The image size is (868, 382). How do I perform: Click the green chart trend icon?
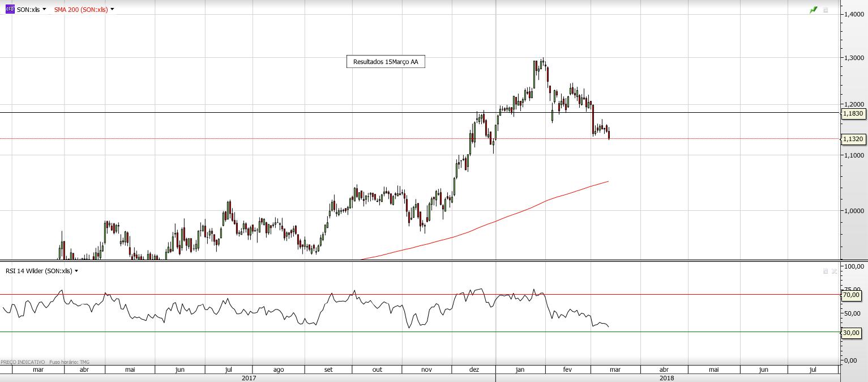coord(814,10)
